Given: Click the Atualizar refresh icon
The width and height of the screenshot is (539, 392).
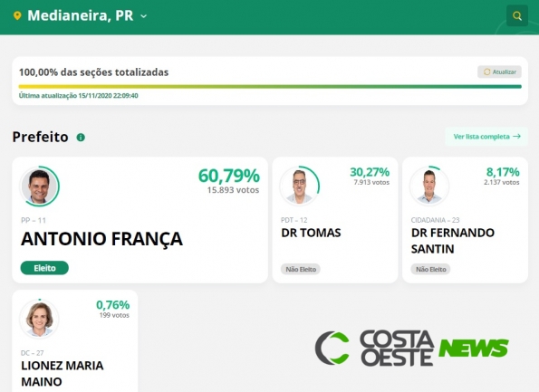Looking at the screenshot, I should (x=486, y=72).
